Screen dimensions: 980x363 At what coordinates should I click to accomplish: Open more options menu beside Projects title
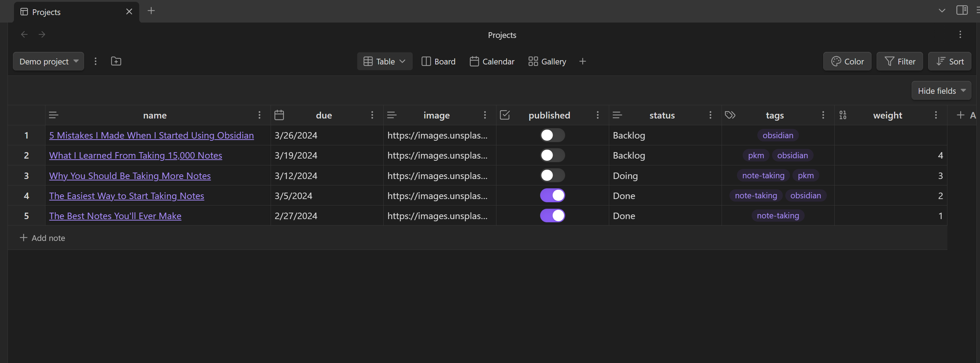tap(960, 35)
